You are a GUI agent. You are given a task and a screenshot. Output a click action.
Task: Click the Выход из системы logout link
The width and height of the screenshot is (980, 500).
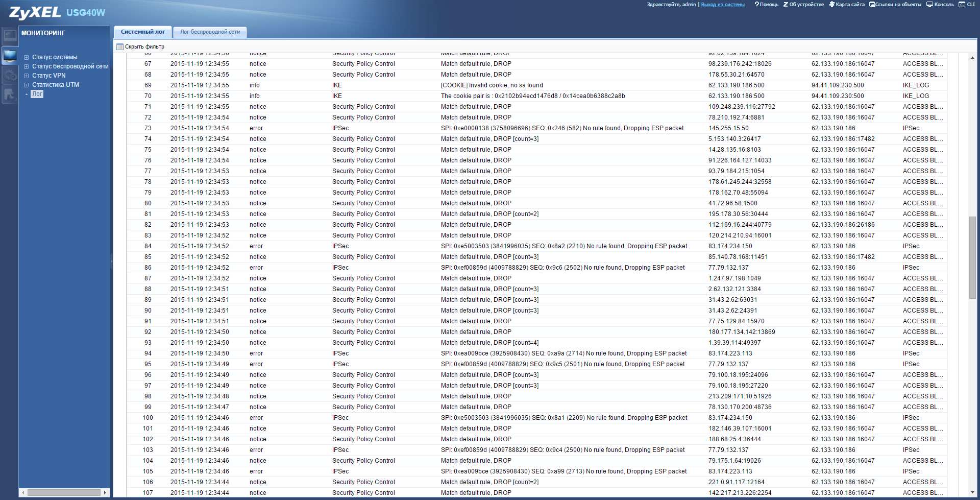pyautogui.click(x=723, y=5)
